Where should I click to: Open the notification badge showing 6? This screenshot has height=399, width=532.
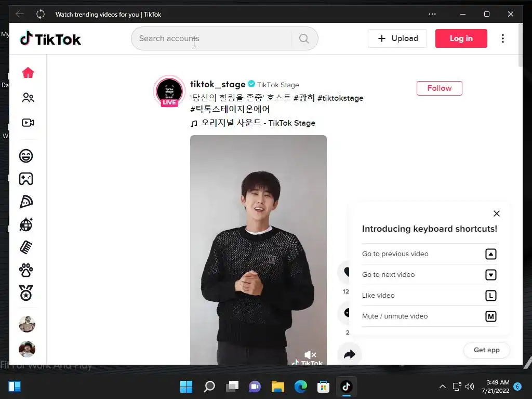[x=517, y=387]
